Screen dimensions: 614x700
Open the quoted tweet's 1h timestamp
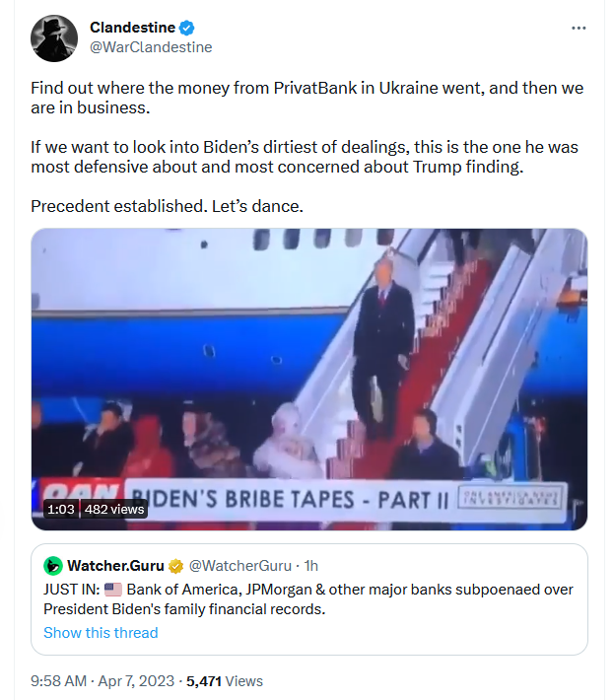click(x=311, y=566)
